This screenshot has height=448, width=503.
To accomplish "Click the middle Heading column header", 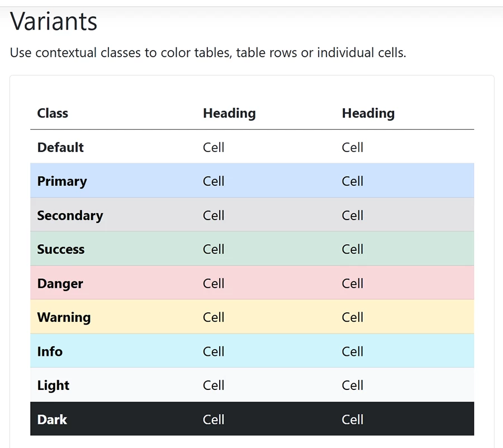I will 229,113.
